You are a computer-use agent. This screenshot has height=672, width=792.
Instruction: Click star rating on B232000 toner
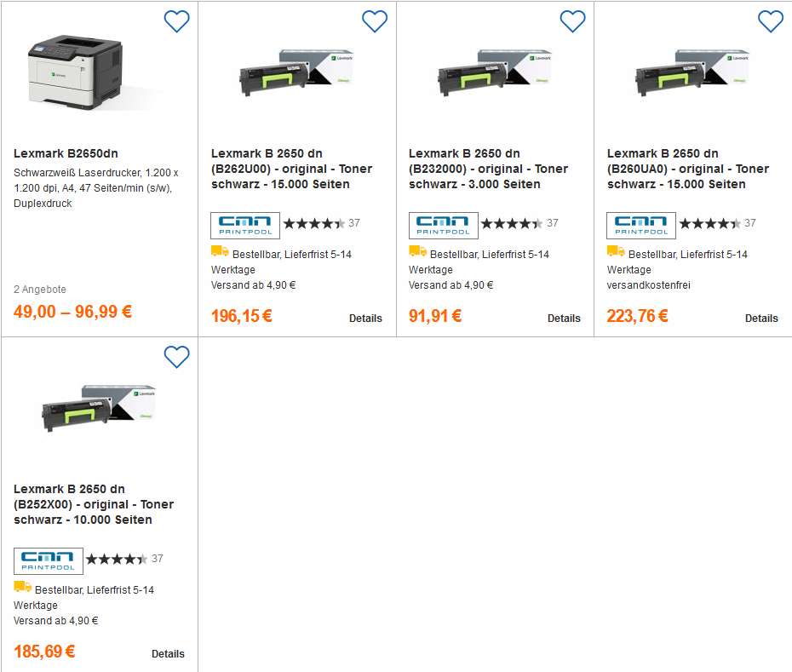[511, 223]
